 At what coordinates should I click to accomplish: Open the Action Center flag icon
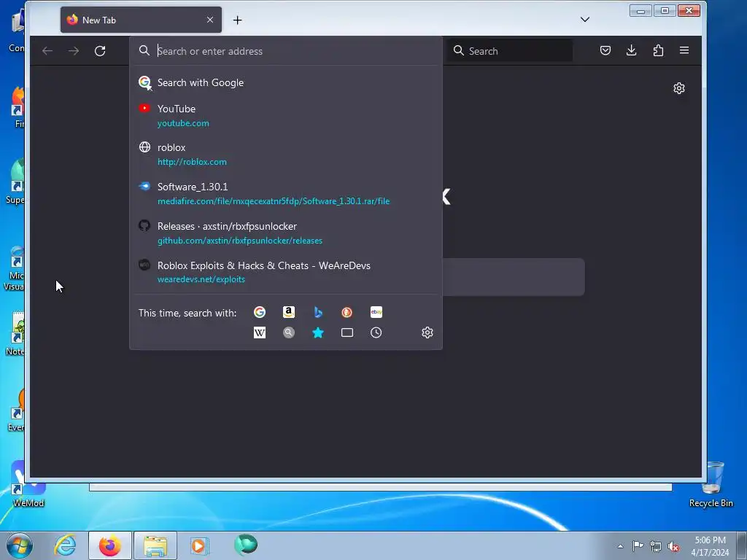638,546
